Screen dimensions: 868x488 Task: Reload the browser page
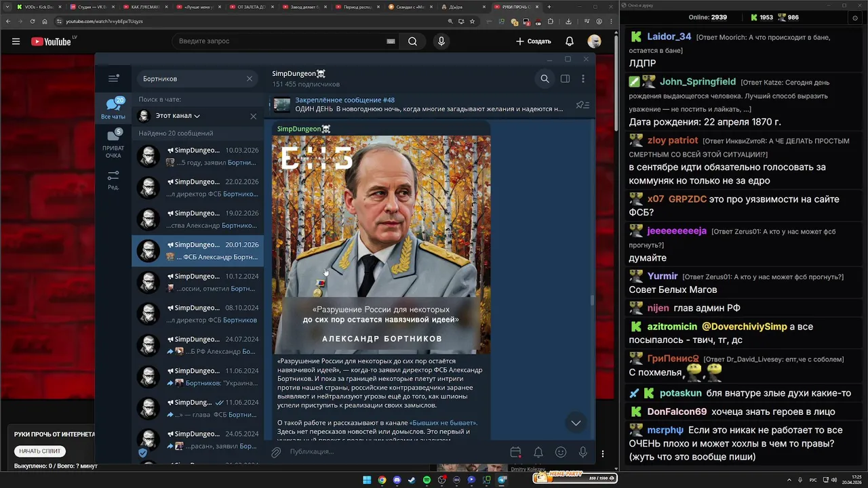(x=31, y=21)
